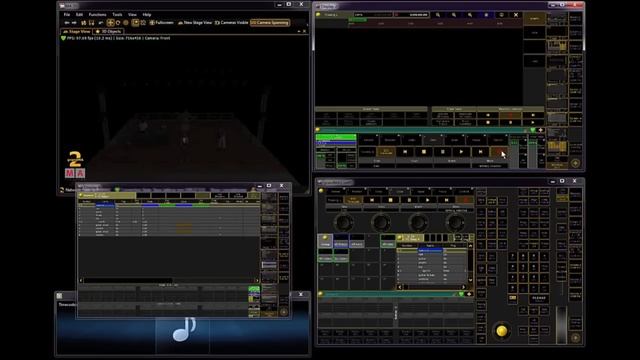640x360 pixels.
Task: Click pause in the bottom-right console transport
Action: click(x=409, y=200)
